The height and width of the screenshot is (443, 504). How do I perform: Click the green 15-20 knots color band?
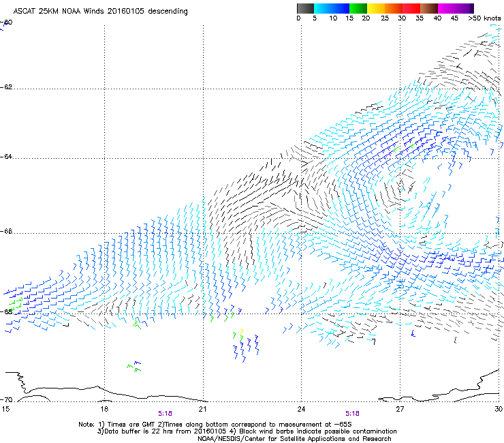pyautogui.click(x=358, y=8)
